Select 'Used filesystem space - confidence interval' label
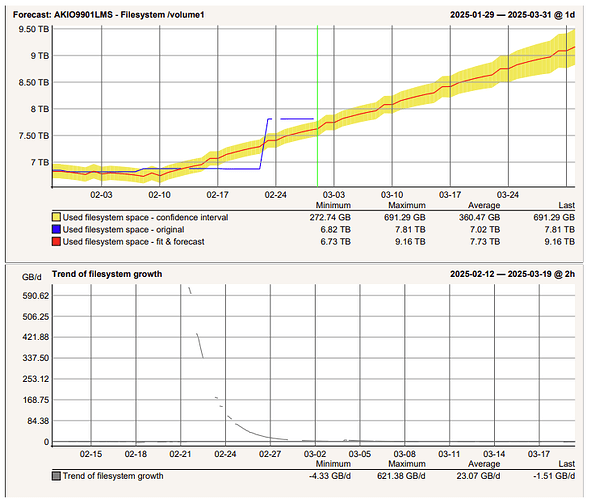Screen dimensions: 591x499 [145, 217]
